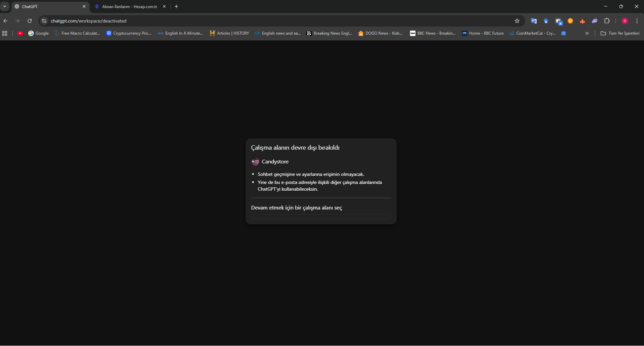This screenshot has height=346, width=644.
Task: Click the empty workspace selection box
Action: coord(321,217)
